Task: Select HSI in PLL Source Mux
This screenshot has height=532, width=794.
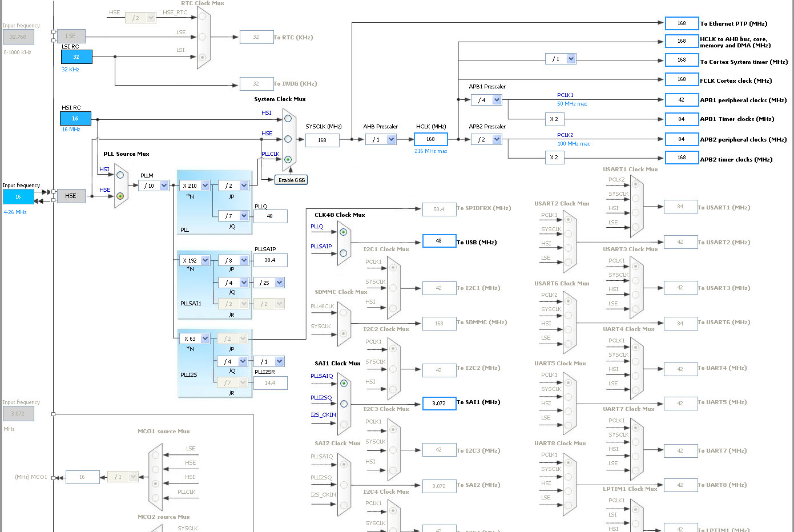Action: 120,175
